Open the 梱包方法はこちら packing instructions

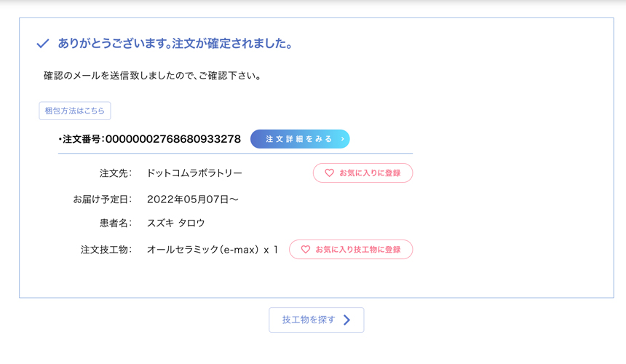click(75, 111)
